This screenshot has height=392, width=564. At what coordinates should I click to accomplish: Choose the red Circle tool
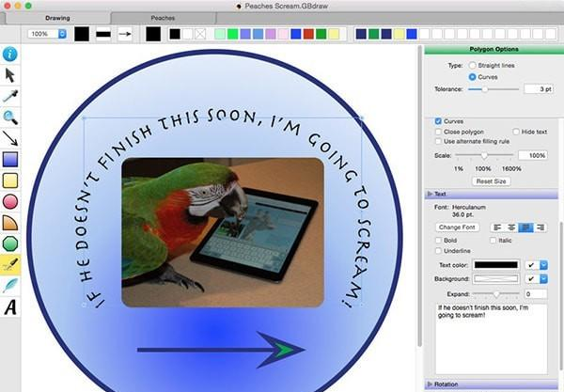11,201
